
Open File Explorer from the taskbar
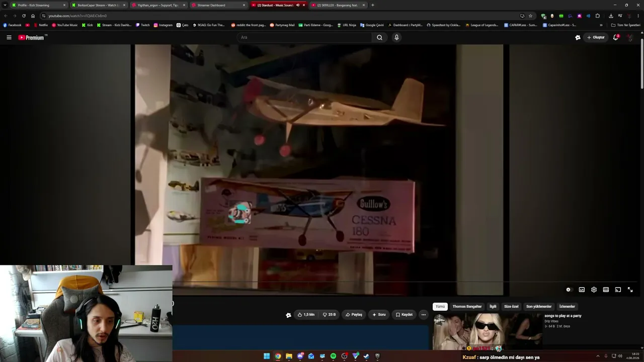point(289,356)
